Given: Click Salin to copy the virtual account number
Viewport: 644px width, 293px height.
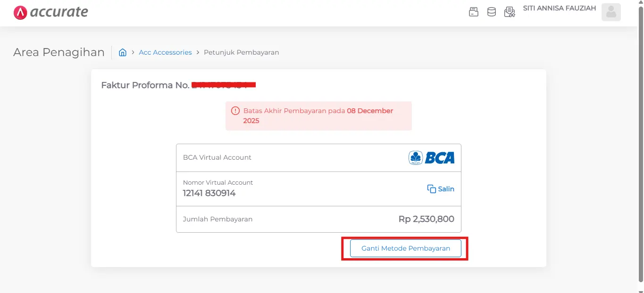Looking at the screenshot, I should 445,188.
